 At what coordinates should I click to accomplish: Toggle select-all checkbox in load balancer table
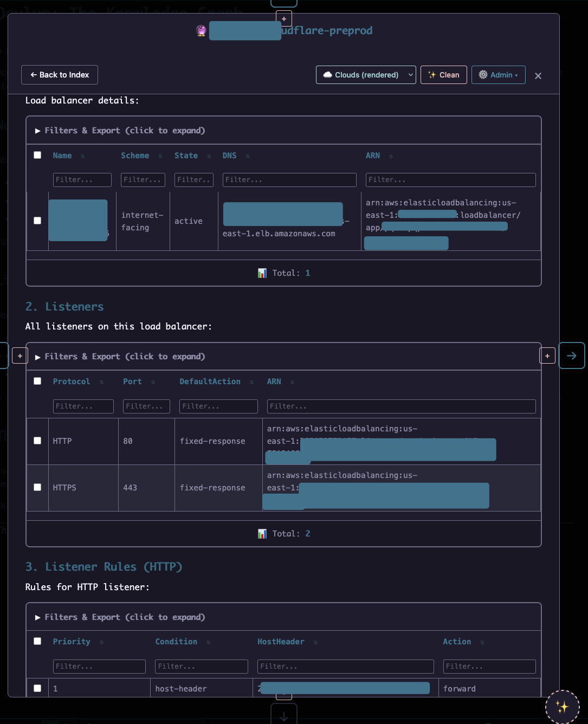pyautogui.click(x=37, y=155)
